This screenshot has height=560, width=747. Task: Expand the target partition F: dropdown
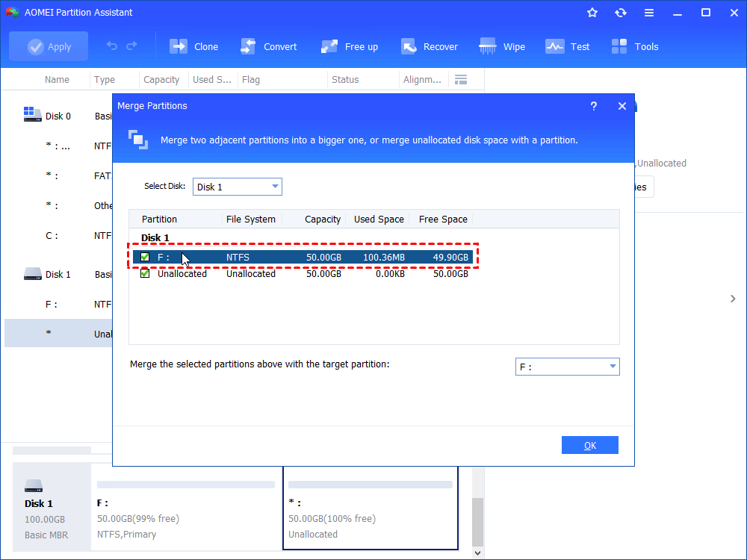[x=567, y=367]
